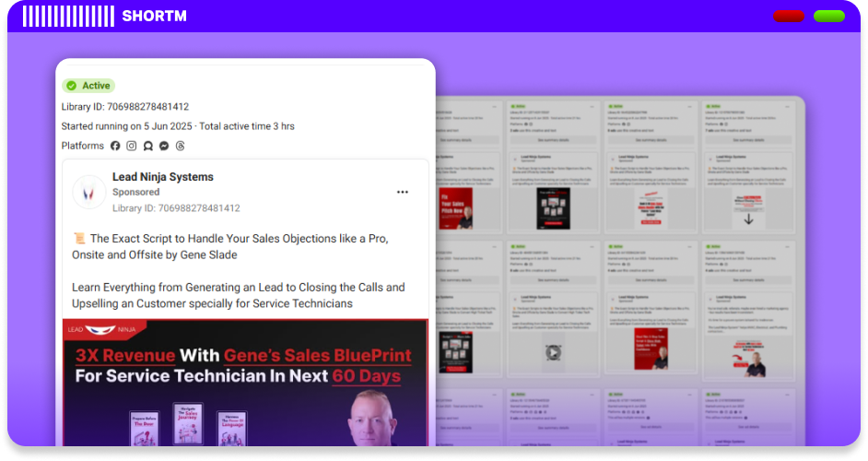
Task: Open the 3X Revenue ad creative image
Action: pyautogui.click(x=246, y=383)
